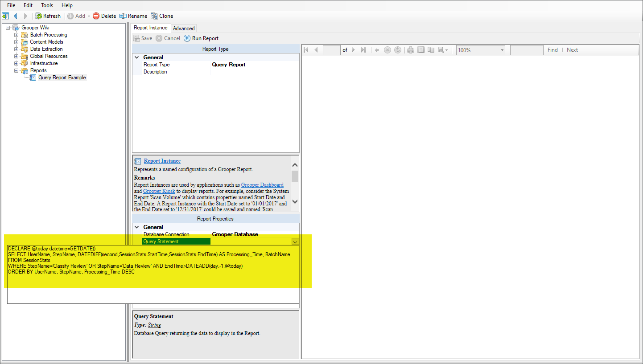Collapse the General section under Report Type
Screen dimensions: 643x364
pos(137,57)
